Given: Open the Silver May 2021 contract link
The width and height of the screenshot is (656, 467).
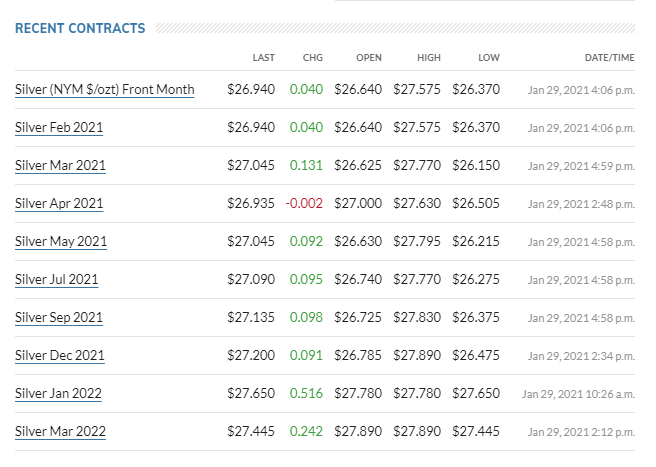Looking at the screenshot, I should 61,242.
